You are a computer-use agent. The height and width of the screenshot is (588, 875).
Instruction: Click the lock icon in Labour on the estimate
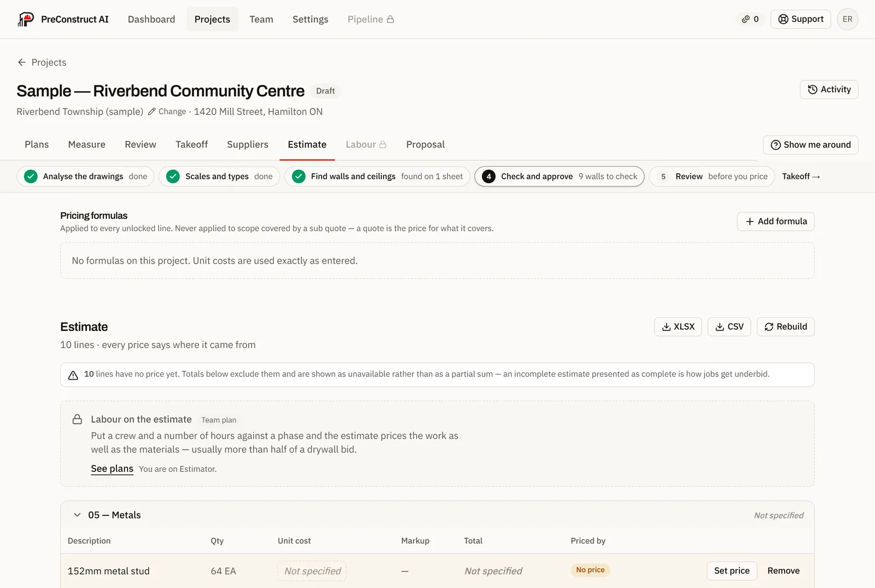[77, 420]
